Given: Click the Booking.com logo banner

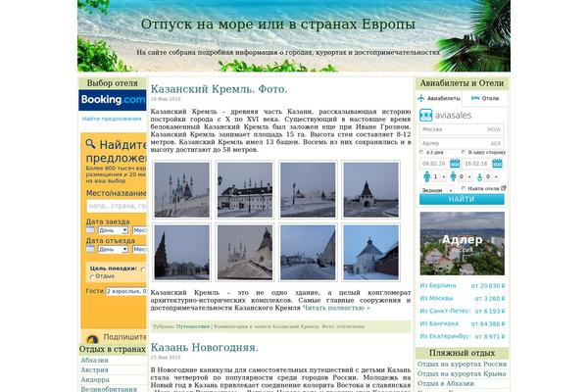Looking at the screenshot, I should coord(112,100).
